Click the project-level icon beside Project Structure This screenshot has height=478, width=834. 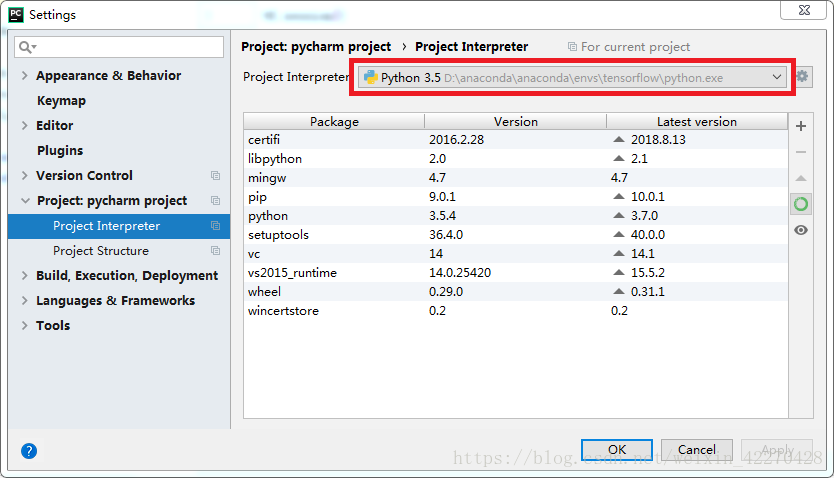[215, 250]
